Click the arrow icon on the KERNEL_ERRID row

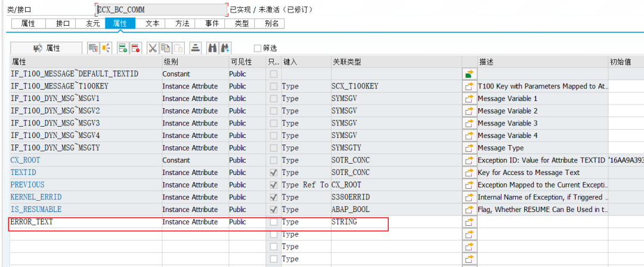pos(469,198)
